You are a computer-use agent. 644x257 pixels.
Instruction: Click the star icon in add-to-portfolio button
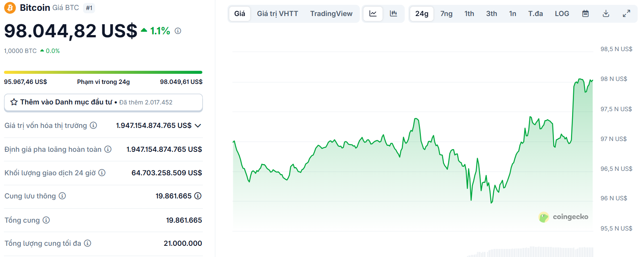14,102
